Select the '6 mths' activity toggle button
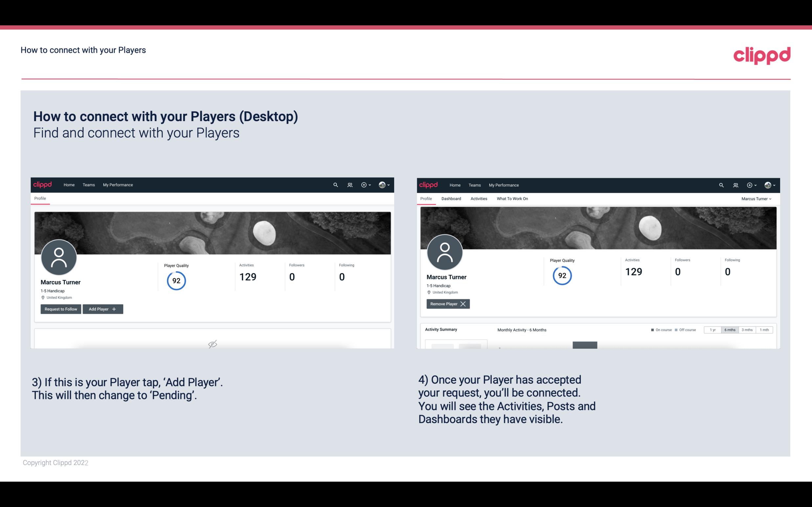Image resolution: width=812 pixels, height=507 pixels. click(730, 329)
